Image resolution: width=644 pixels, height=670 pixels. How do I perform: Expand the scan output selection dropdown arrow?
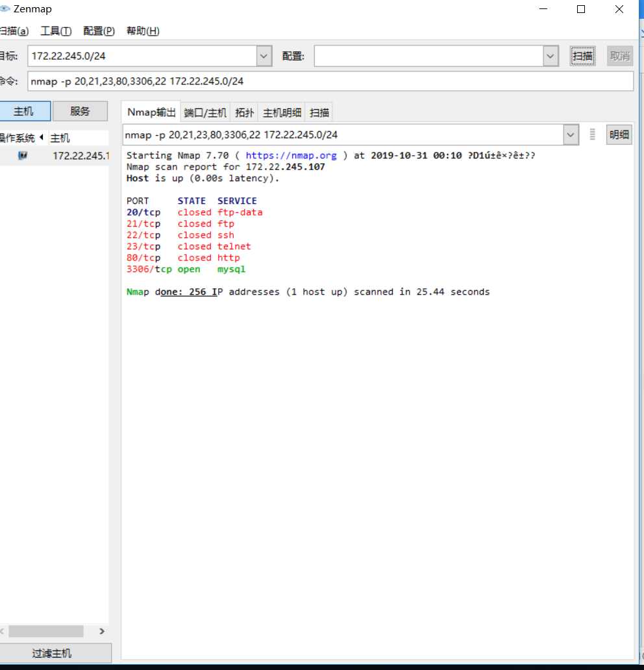click(x=571, y=135)
